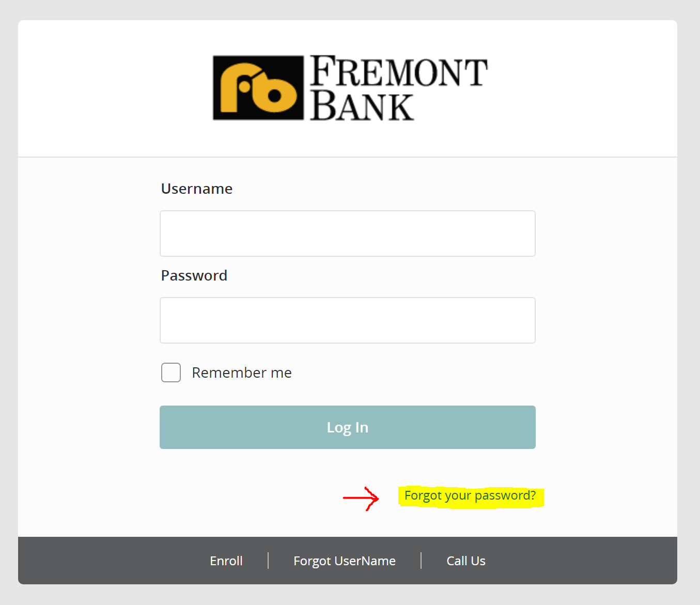
Task: Submit the form with Log In
Action: [x=348, y=427]
